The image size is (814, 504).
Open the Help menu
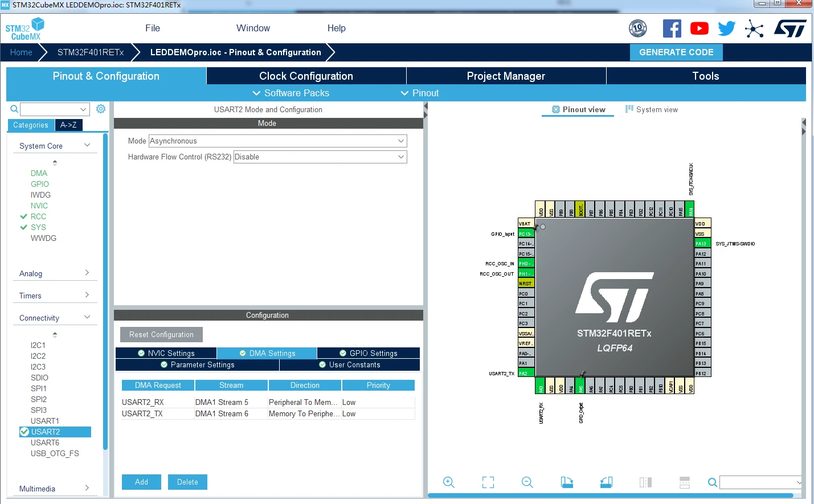coord(336,28)
